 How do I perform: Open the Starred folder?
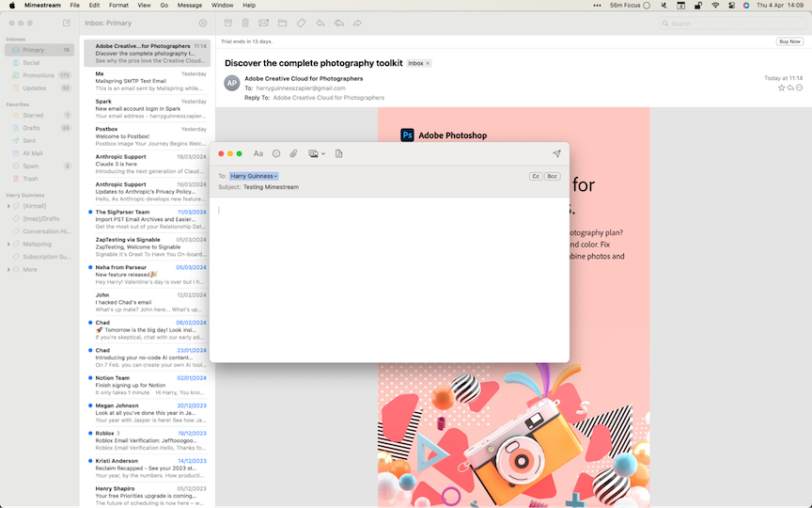[x=39, y=115]
